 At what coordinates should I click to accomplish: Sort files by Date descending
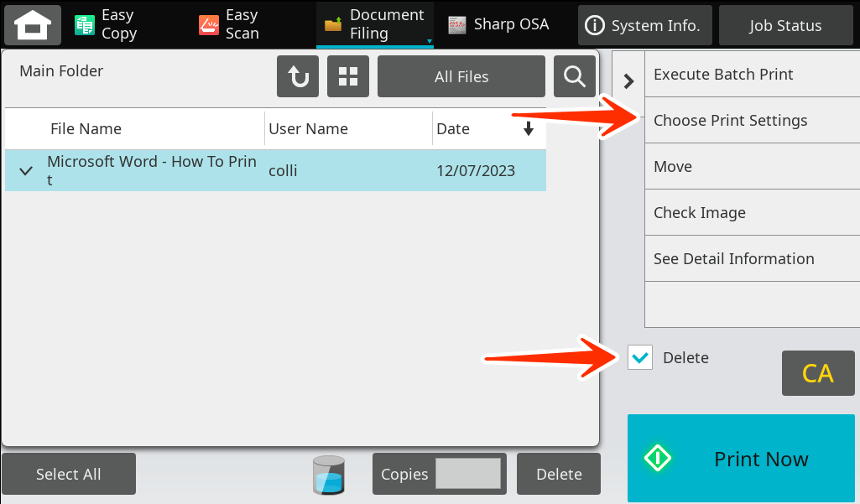(x=528, y=128)
